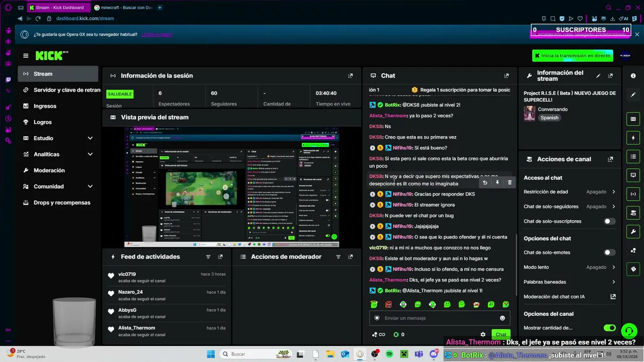
Task: Open Microsoft Teams from the taskbar
Action: 419,354
